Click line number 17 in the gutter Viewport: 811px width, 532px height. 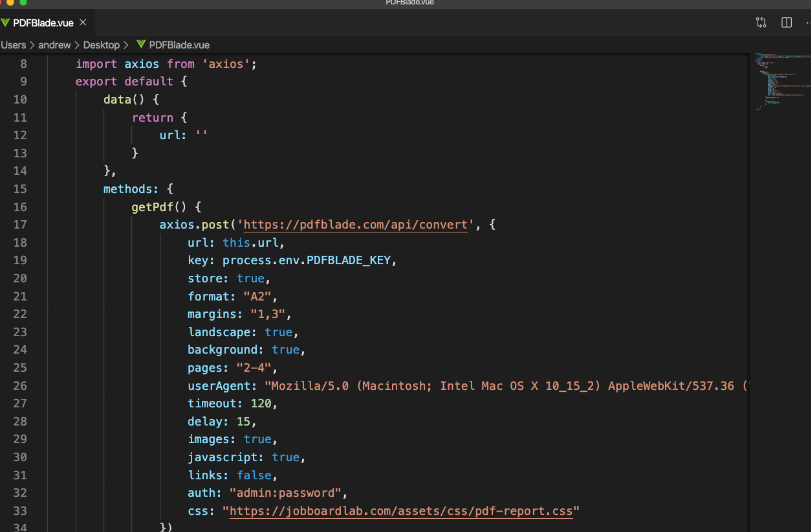click(20, 225)
